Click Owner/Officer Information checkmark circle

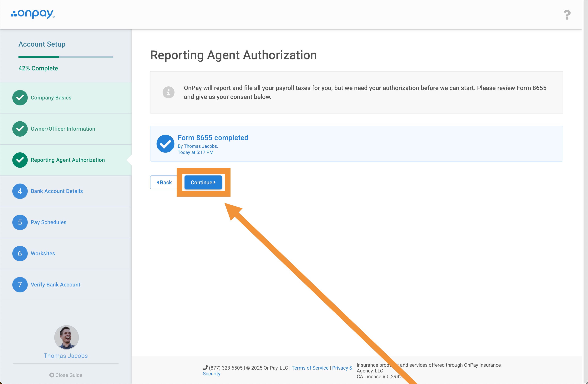click(20, 129)
